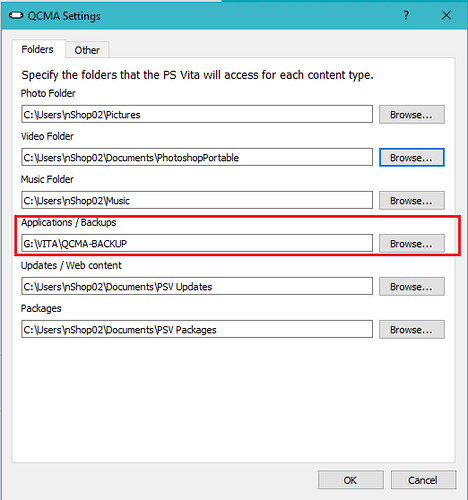Click the Photo Folder path field
Screen dimensions: 468x500
coord(197,114)
